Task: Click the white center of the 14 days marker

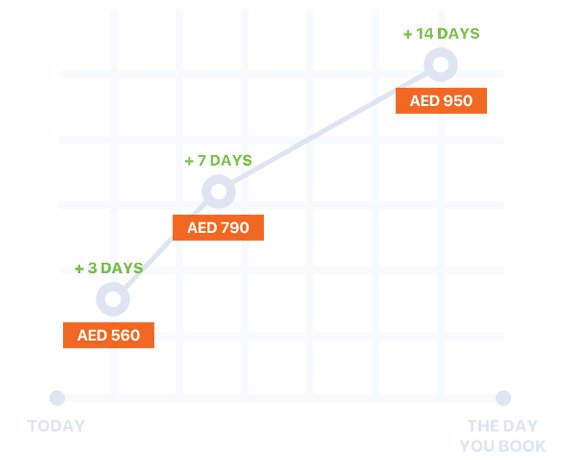Action: click(441, 64)
